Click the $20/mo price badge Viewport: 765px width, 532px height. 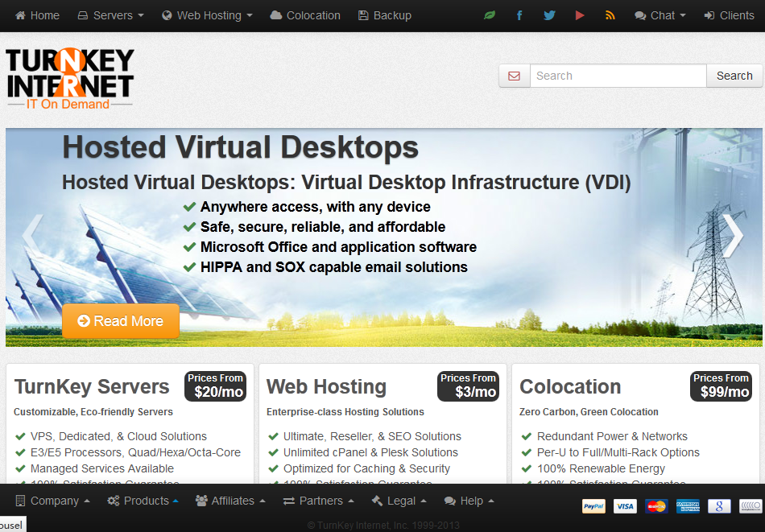pos(215,386)
